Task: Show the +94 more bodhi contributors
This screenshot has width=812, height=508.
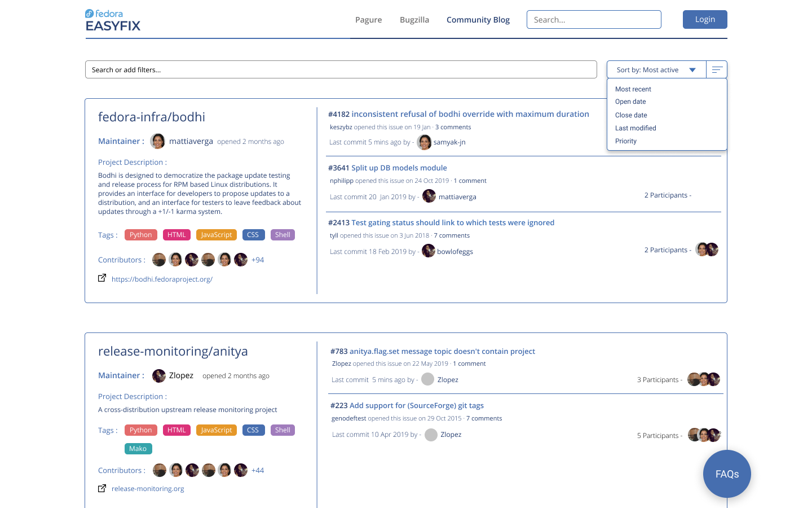Action: click(258, 260)
